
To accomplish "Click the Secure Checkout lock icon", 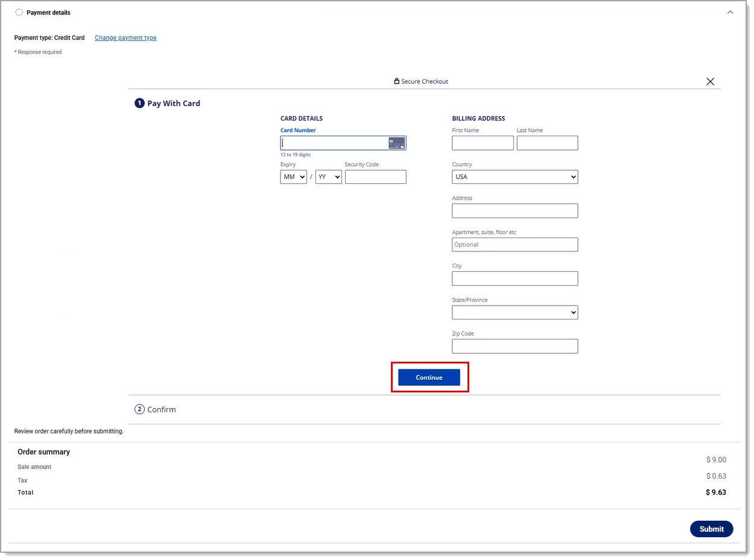I will [397, 81].
